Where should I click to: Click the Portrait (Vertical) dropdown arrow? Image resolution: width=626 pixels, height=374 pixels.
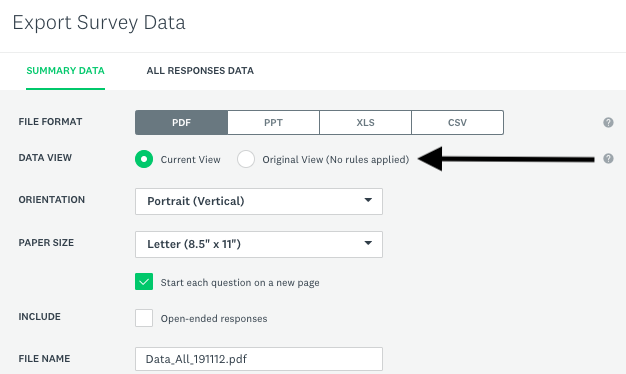pyautogui.click(x=368, y=200)
